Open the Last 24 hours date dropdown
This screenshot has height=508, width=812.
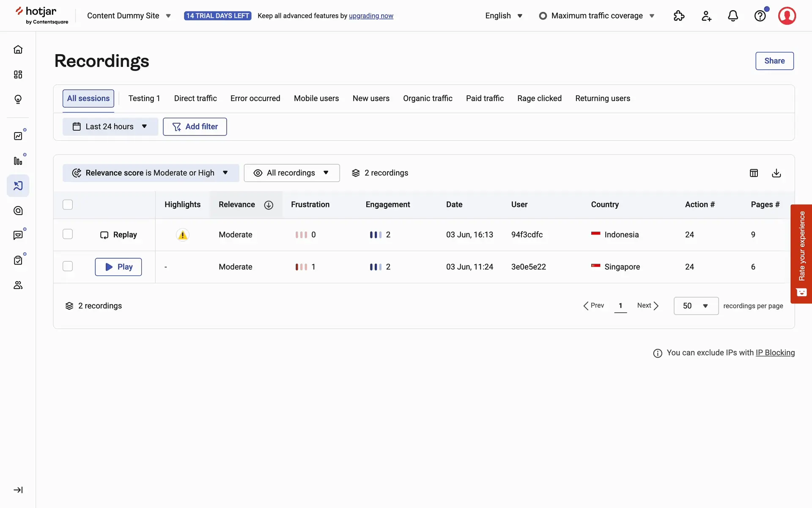coord(110,127)
